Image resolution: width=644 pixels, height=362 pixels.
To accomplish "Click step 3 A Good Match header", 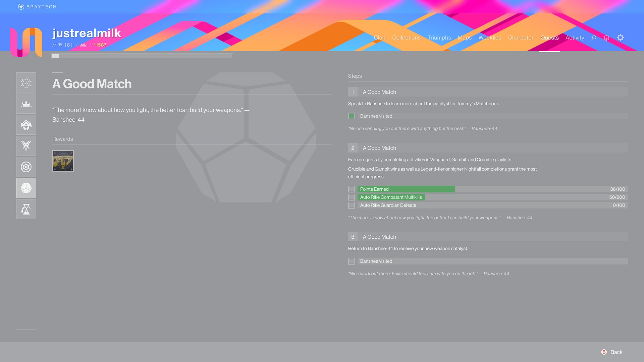I will 488,237.
